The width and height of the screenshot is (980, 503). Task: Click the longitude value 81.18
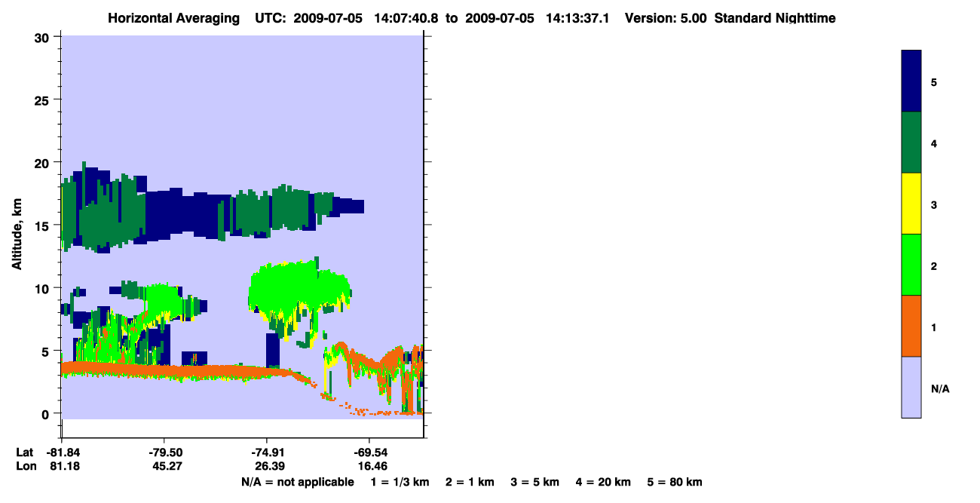63,467
